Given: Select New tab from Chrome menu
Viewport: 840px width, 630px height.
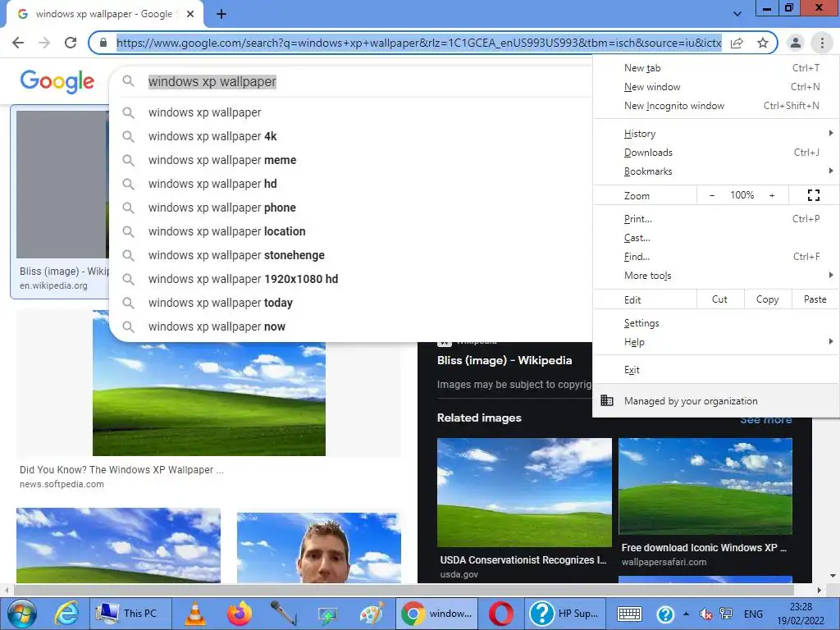Looking at the screenshot, I should (715, 68).
